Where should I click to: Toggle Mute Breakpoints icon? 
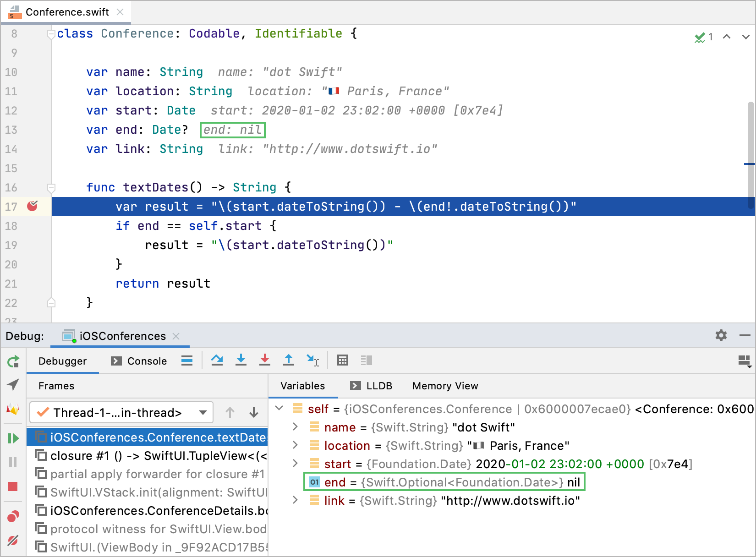pyautogui.click(x=13, y=541)
